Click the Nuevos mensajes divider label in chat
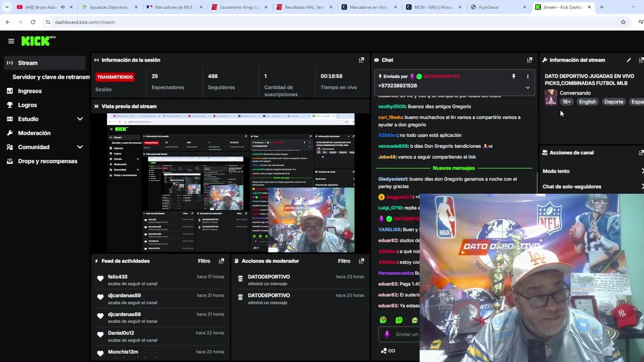The image size is (644, 362). pos(453,168)
